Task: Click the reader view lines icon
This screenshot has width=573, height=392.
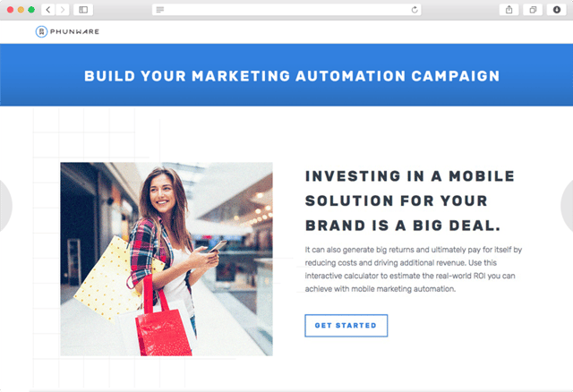Action: [x=160, y=10]
